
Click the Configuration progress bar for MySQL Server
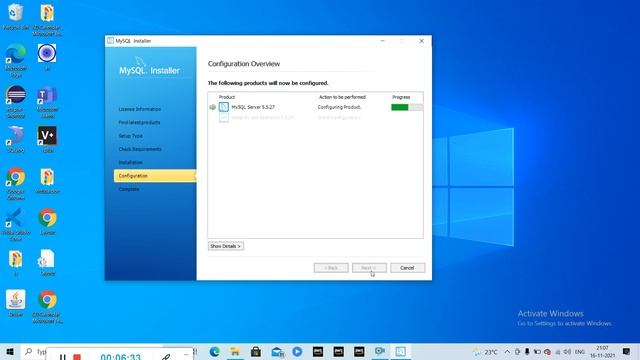[x=407, y=107]
